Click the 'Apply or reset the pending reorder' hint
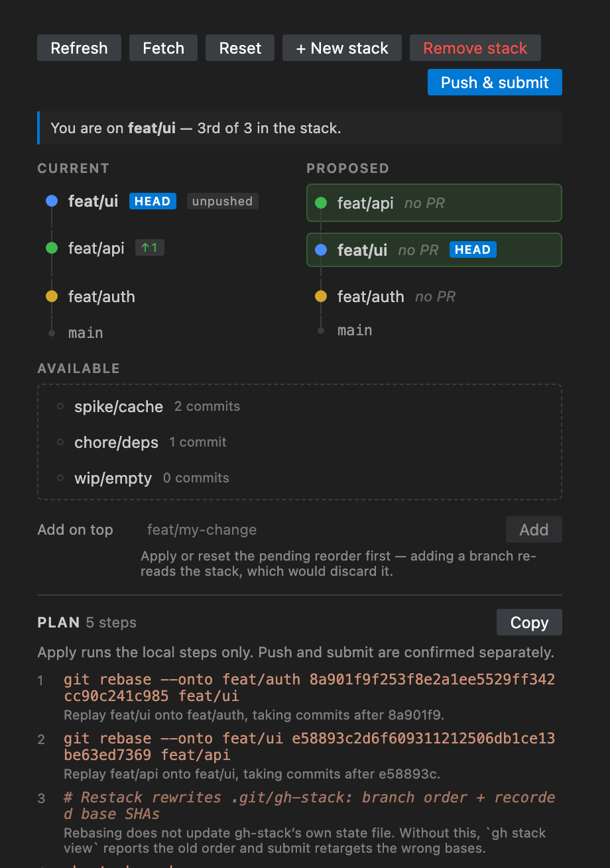610x868 pixels. point(338,563)
